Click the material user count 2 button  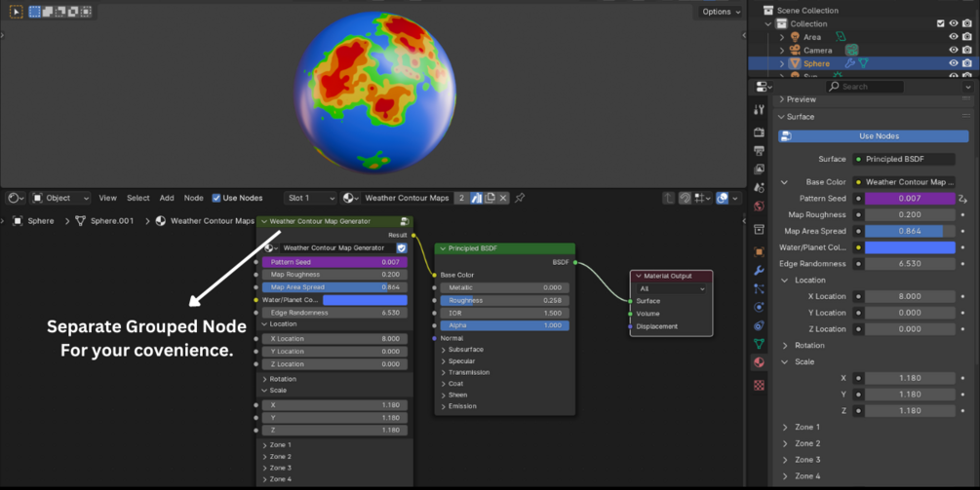pyautogui.click(x=461, y=198)
